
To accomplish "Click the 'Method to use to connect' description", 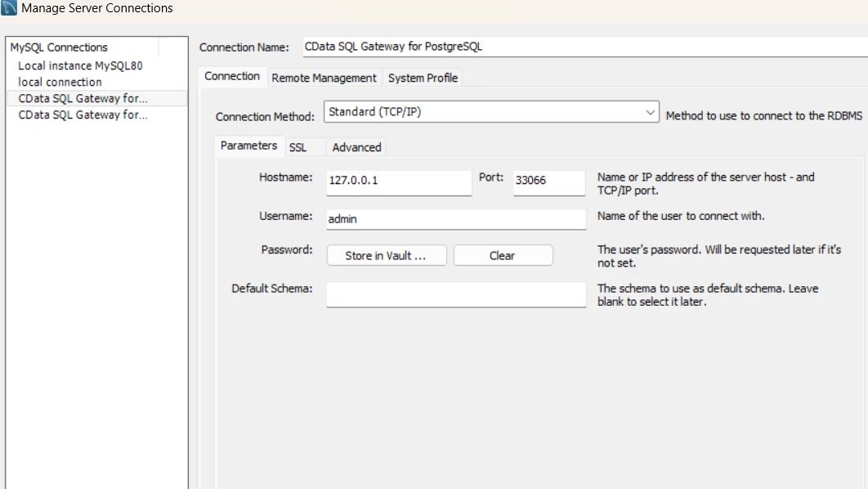I will pyautogui.click(x=764, y=116).
